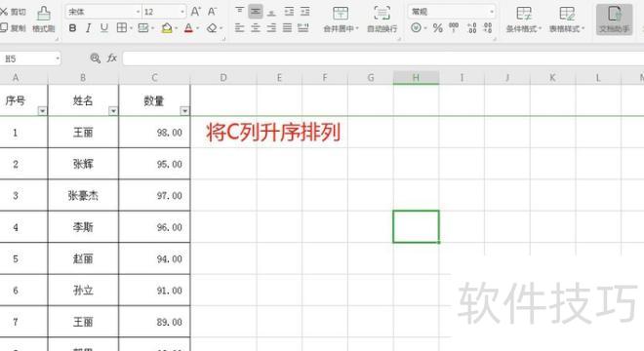Open Conditional Formatting (条件格式)
The height and width of the screenshot is (351, 644).
pos(524,19)
